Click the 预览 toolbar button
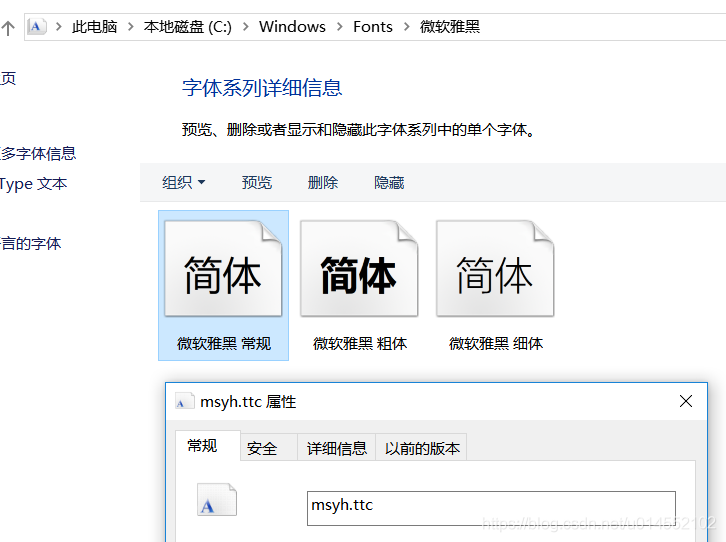726x542 pixels. [x=257, y=182]
